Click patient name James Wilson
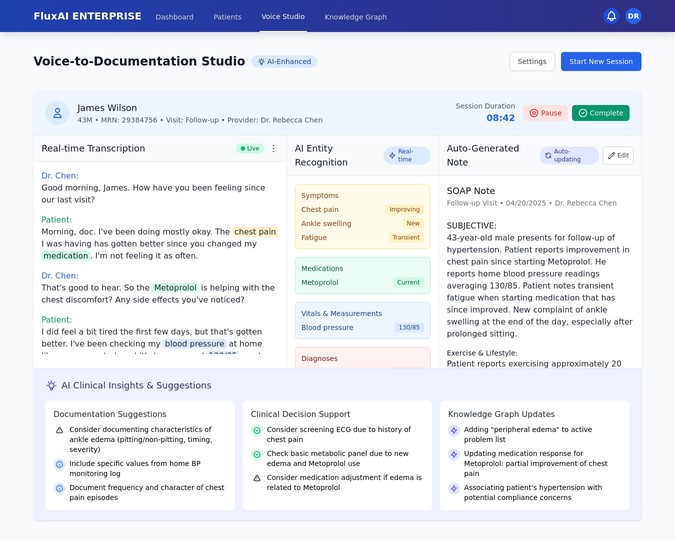The height and width of the screenshot is (540, 675). [107, 108]
